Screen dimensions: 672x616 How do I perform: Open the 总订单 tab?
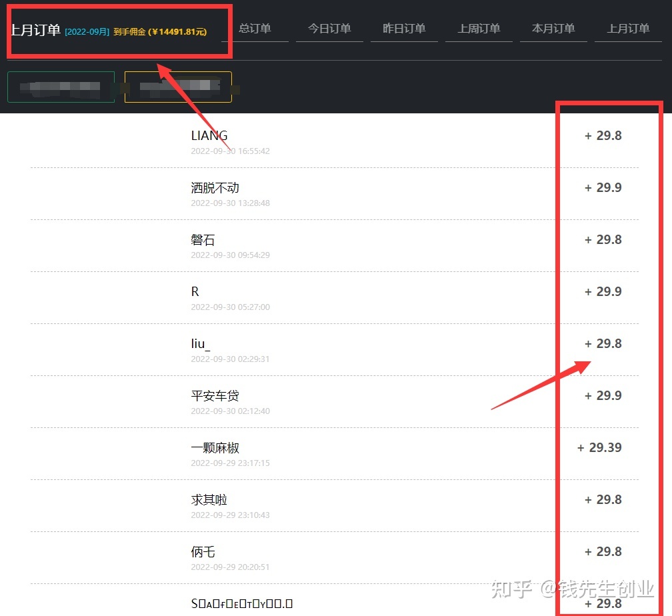(255, 29)
